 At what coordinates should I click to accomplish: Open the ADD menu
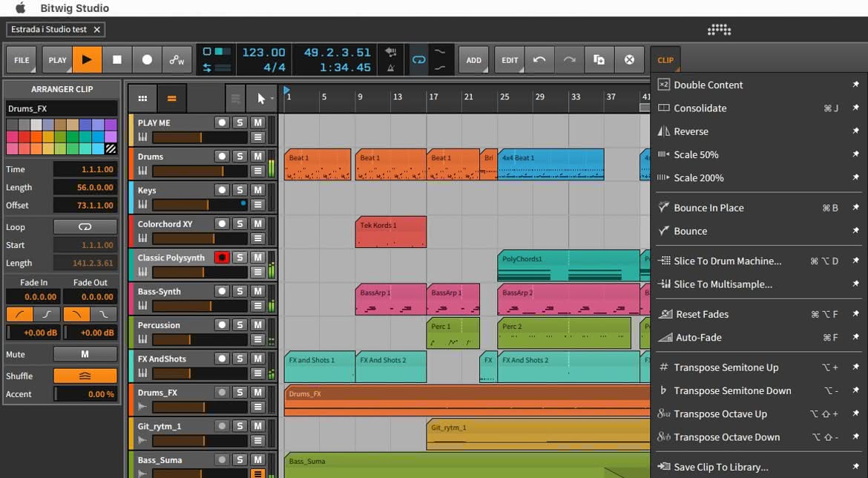tap(473, 60)
